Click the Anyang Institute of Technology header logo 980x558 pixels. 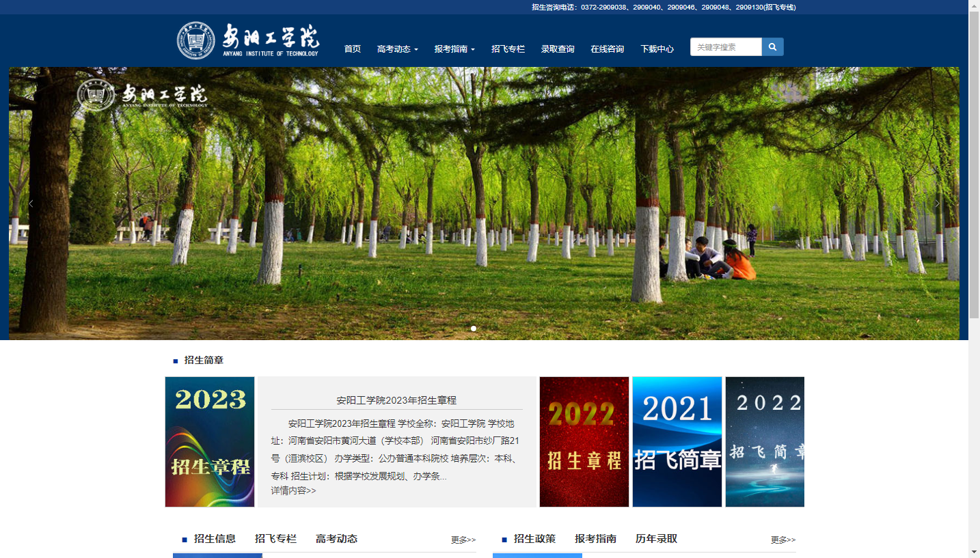click(248, 41)
